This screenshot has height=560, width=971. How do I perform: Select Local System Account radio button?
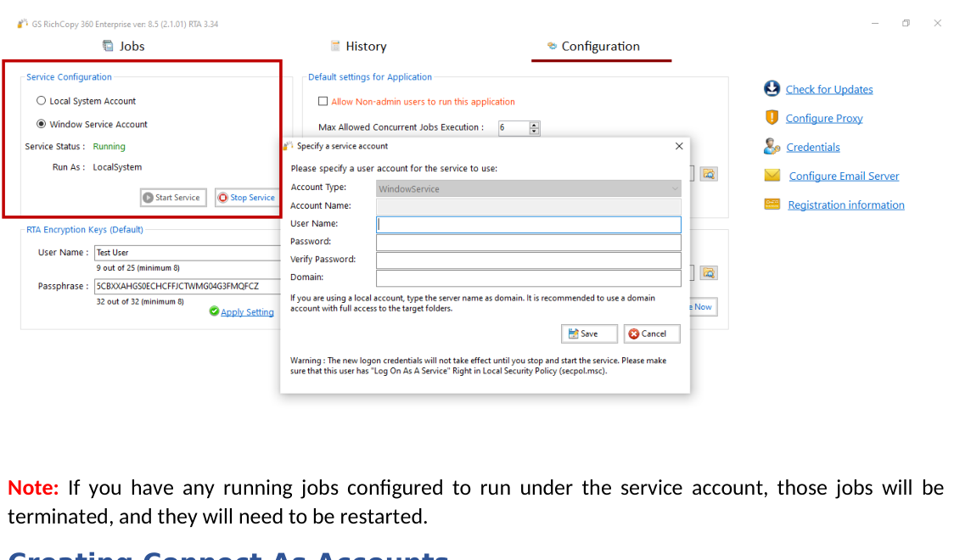point(41,101)
